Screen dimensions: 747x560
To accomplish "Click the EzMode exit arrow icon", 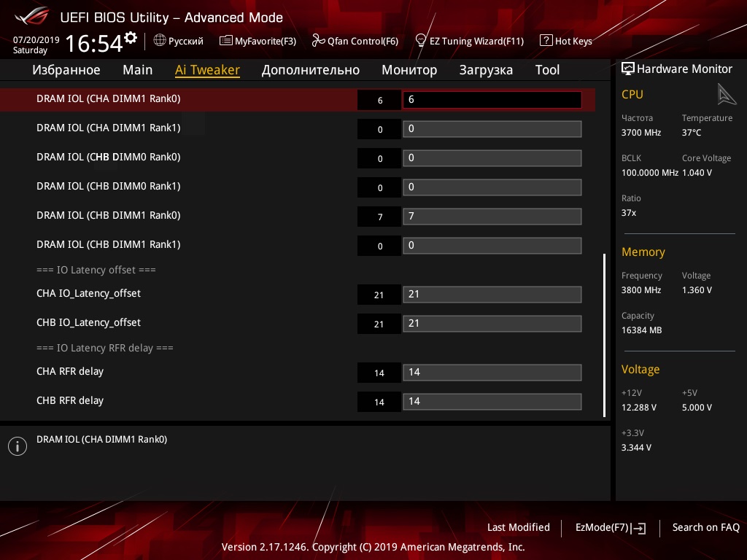I will (x=638, y=528).
